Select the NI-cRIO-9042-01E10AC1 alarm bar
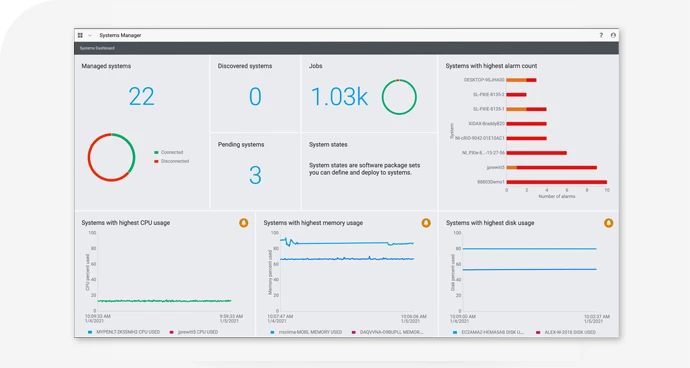 pos(526,138)
